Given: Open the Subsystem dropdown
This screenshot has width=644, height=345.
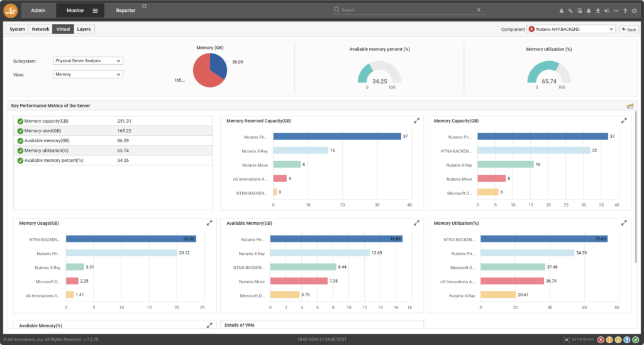Looking at the screenshot, I should [88, 61].
